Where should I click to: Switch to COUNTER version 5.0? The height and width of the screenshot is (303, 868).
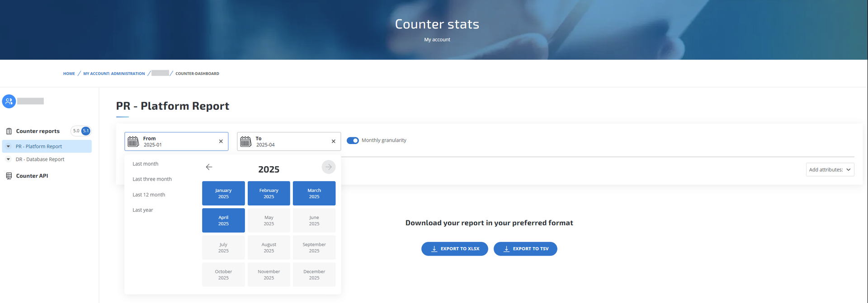point(76,131)
